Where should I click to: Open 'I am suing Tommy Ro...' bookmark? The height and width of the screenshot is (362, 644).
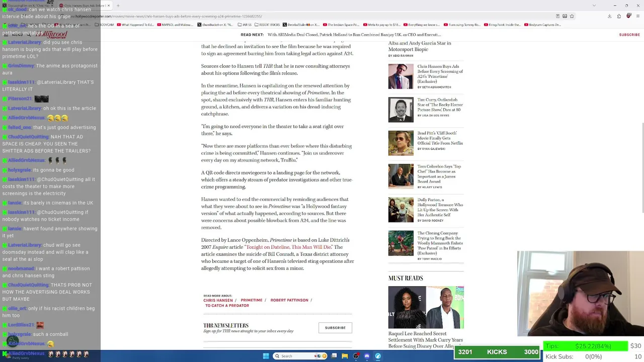click(462, 25)
